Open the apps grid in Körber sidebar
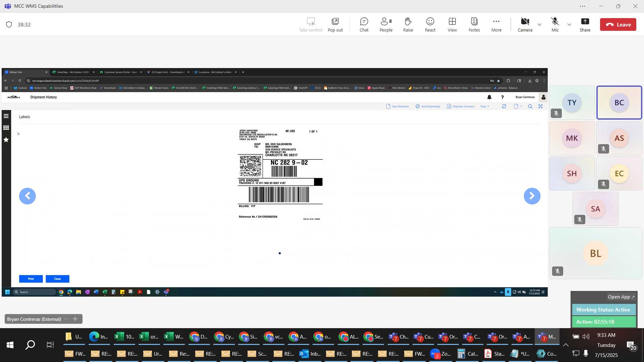Viewport: 644px width, 362px height. tap(6, 128)
